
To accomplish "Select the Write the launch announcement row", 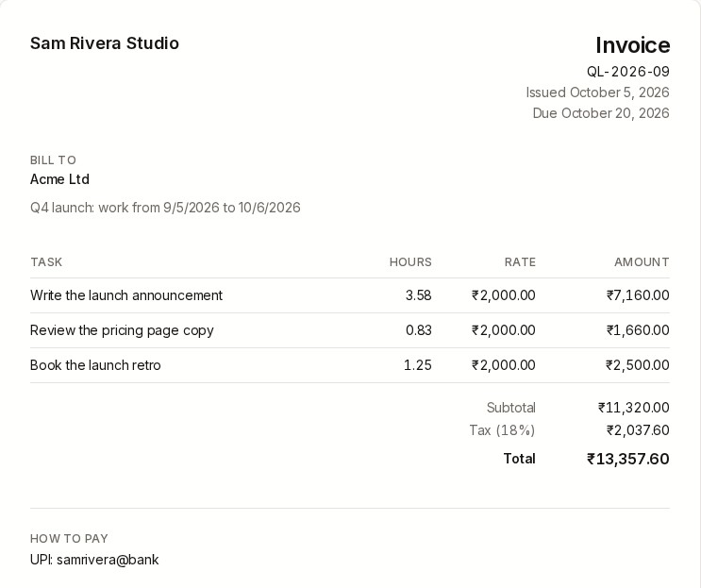I will (x=350, y=295).
